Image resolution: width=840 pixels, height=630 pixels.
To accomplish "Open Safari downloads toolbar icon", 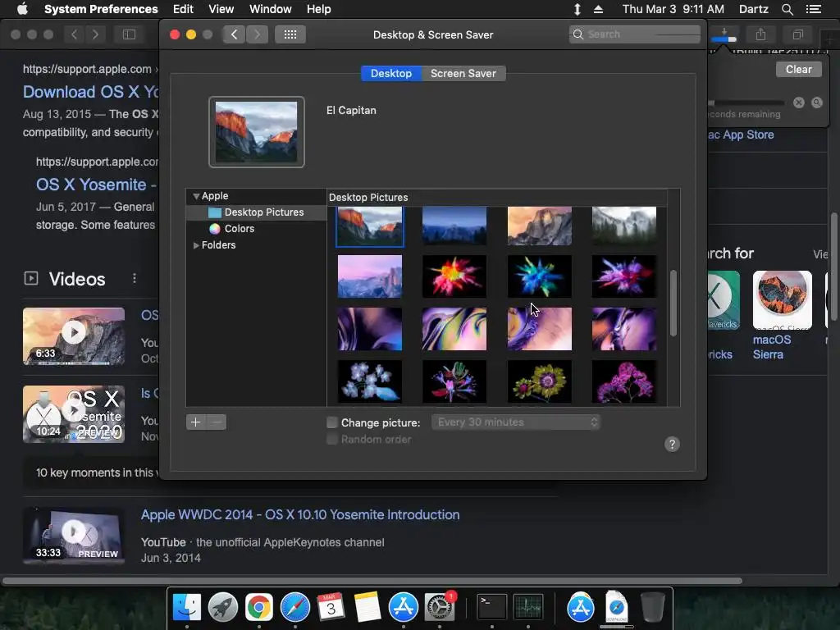I will point(724,34).
